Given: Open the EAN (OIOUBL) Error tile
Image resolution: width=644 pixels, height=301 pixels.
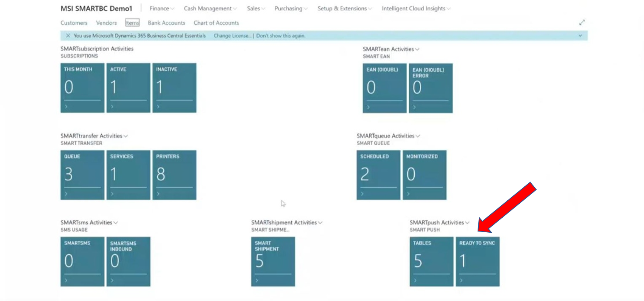Looking at the screenshot, I should coord(430,88).
